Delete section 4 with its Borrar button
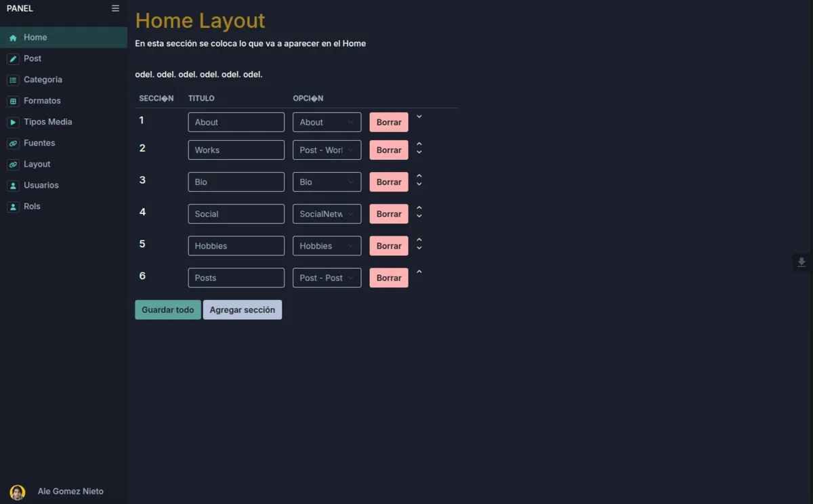The image size is (813, 504). pyautogui.click(x=388, y=214)
